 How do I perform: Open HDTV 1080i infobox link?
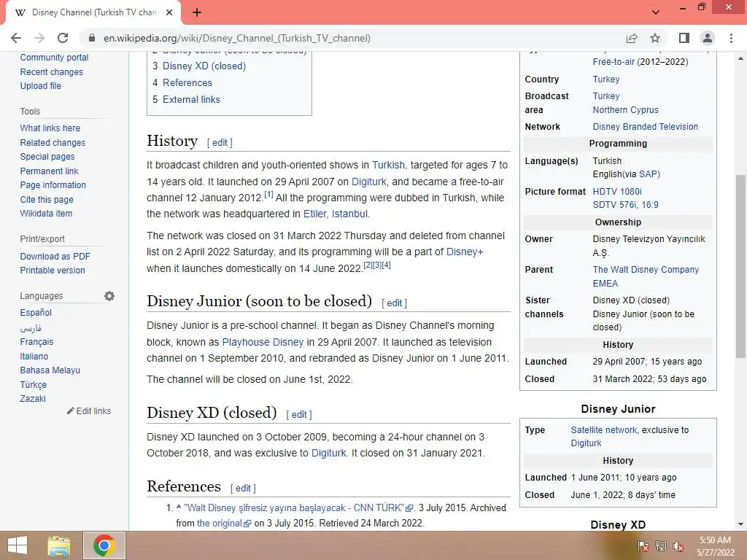[617, 192]
